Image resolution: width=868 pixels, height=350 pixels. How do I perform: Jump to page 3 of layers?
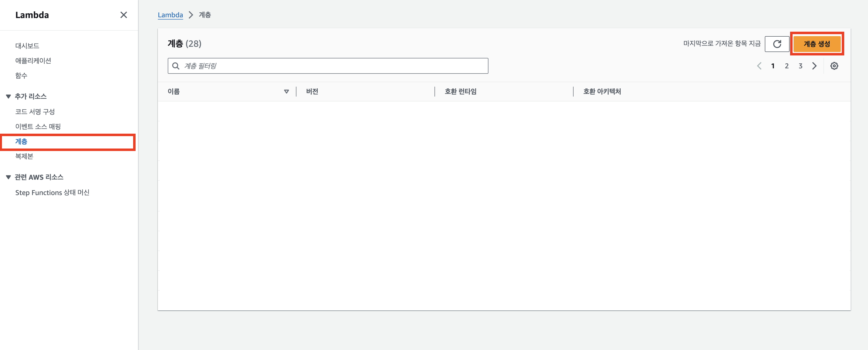[800, 66]
